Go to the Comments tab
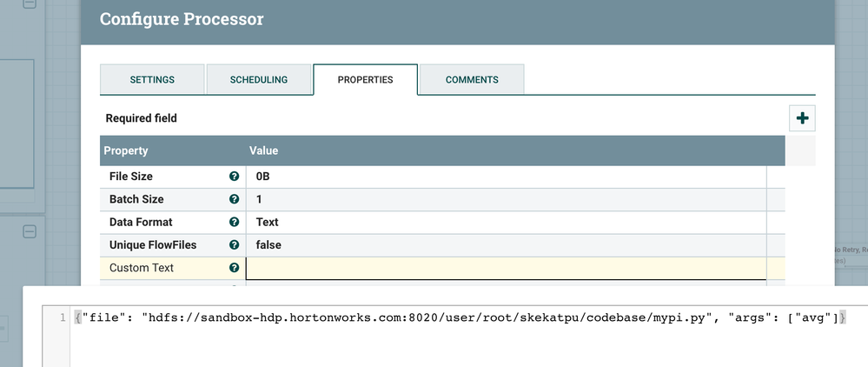This screenshot has height=367, width=868. [472, 80]
